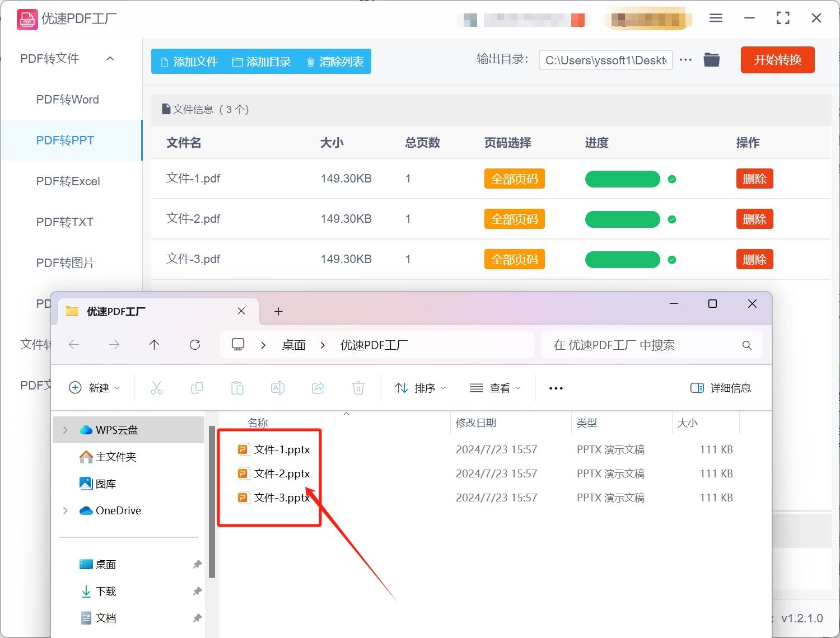Click 文件-2.pdf file name cell
Image resolution: width=840 pixels, height=638 pixels.
pyautogui.click(x=193, y=219)
